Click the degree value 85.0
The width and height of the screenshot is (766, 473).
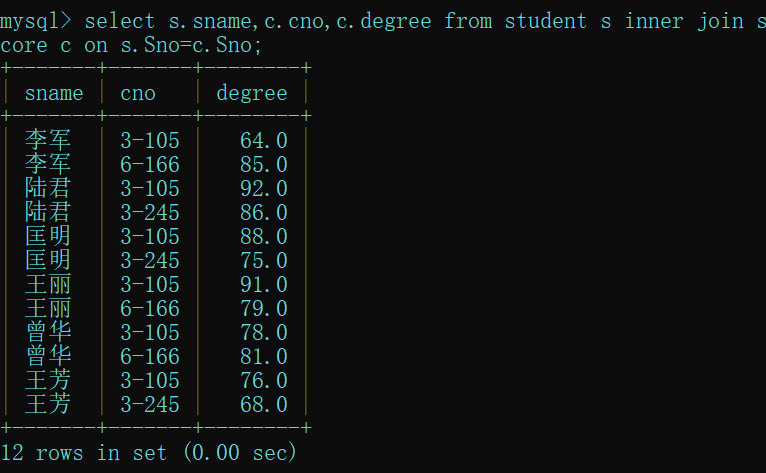[263, 164]
